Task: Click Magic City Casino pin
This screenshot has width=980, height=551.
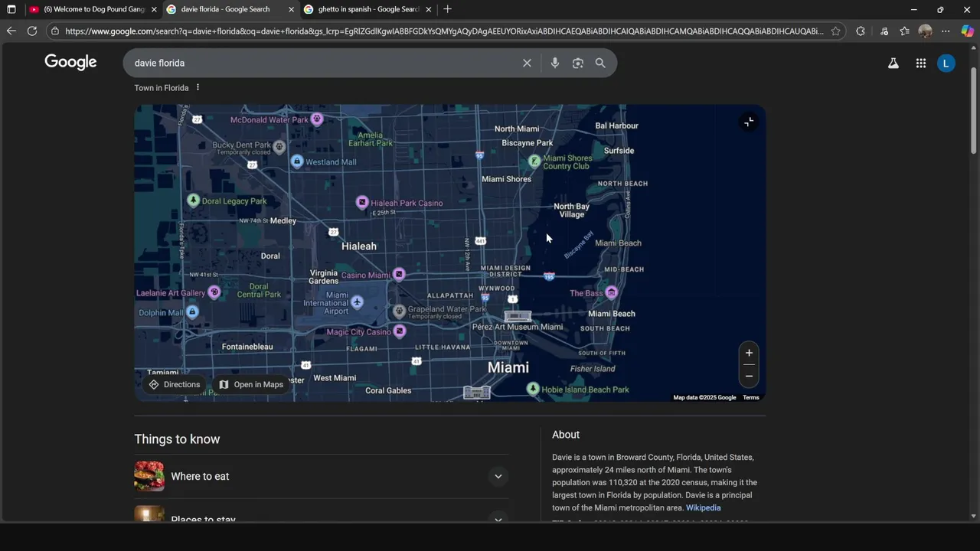Action: [x=399, y=331]
